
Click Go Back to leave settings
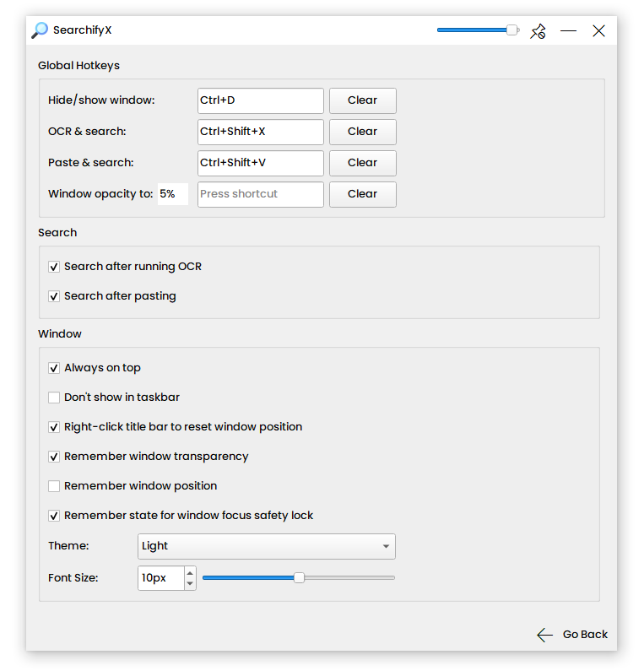pyautogui.click(x=572, y=635)
